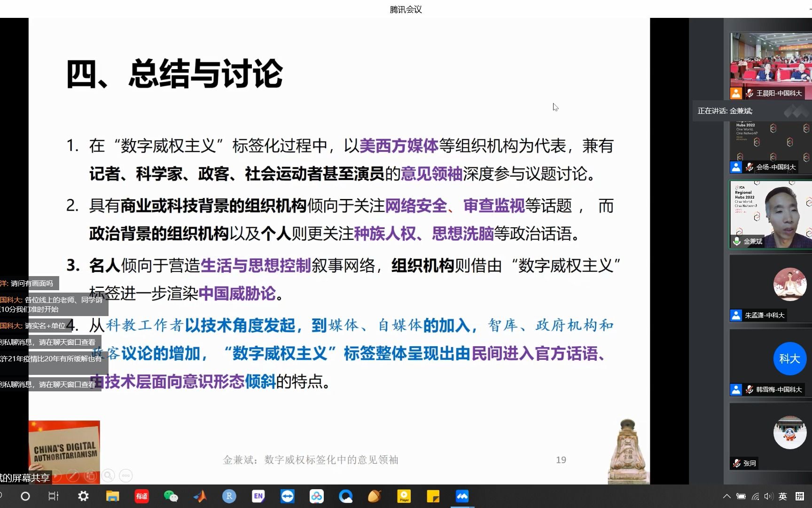Screen dimensions: 812x508
Task: Click slide page number 19
Action: pos(561,460)
